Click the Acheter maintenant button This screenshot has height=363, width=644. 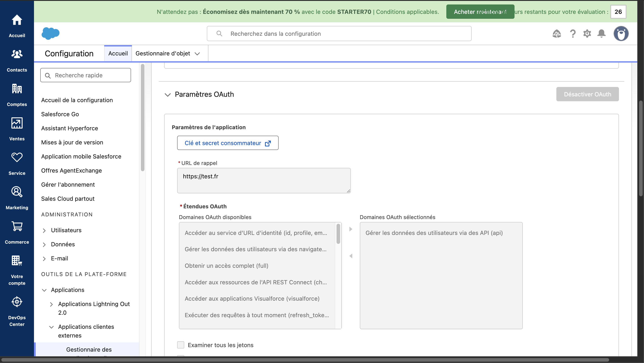pyautogui.click(x=480, y=12)
